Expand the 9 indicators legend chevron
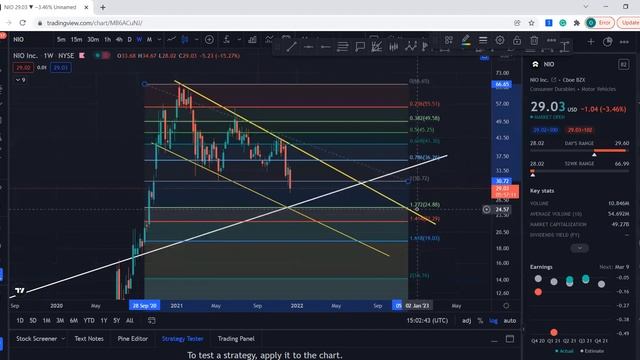Screen dimensions: 640x360 tap(20, 80)
